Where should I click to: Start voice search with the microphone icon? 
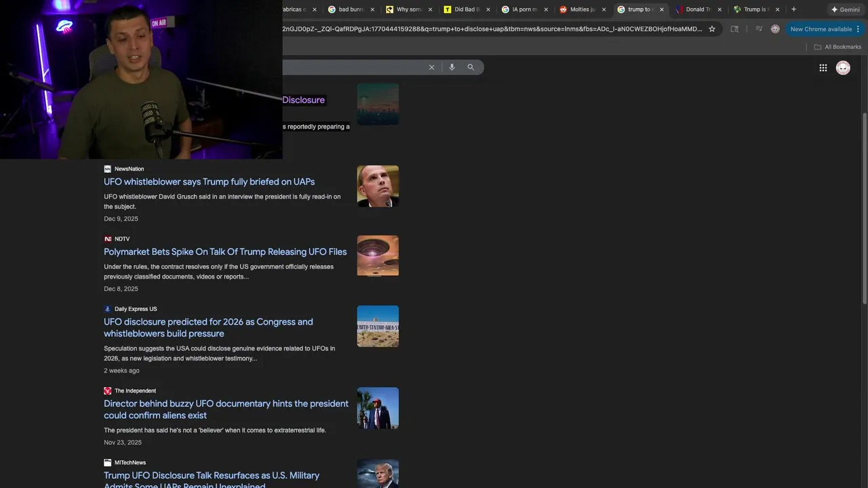(452, 67)
